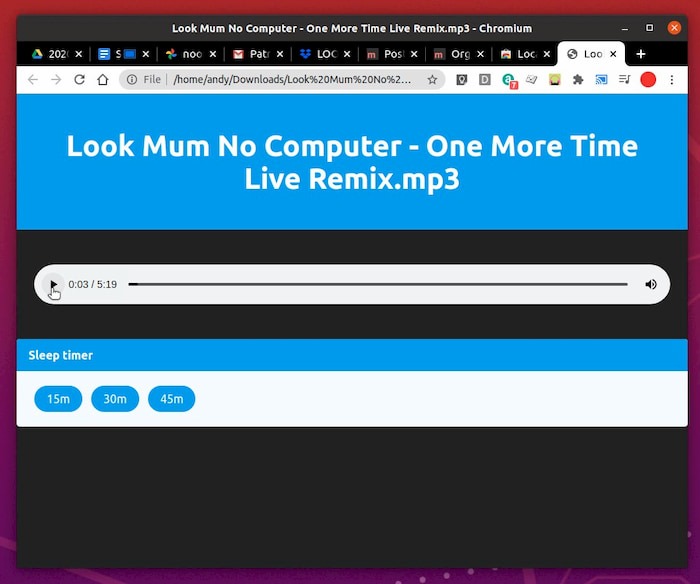
Task: Reload the current page
Action: (x=79, y=79)
